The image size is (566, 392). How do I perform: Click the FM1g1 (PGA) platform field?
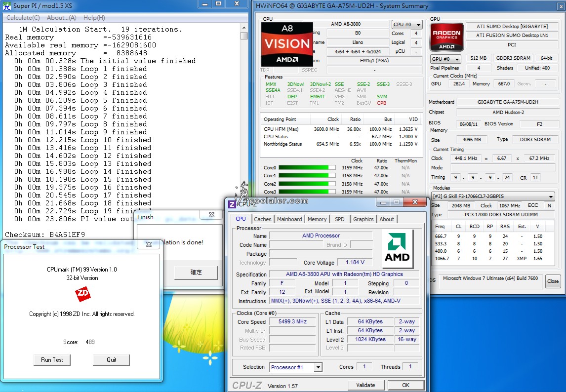(x=374, y=61)
